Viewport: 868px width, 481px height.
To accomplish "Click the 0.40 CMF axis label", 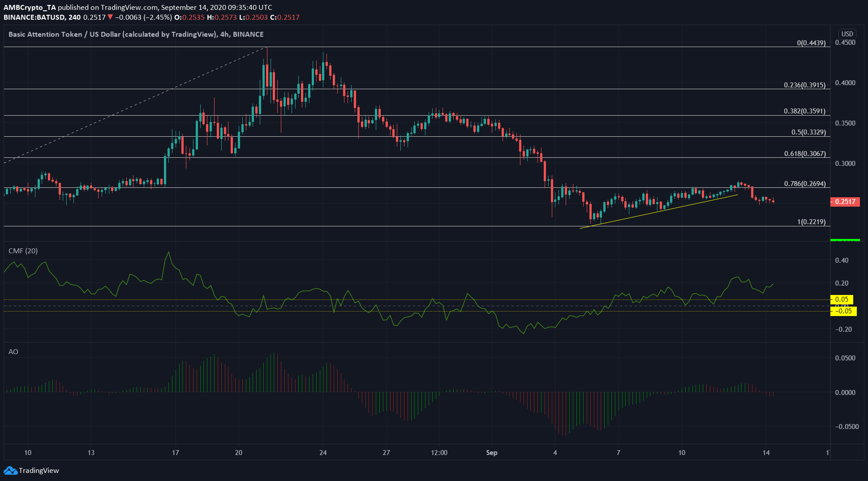I will [842, 260].
